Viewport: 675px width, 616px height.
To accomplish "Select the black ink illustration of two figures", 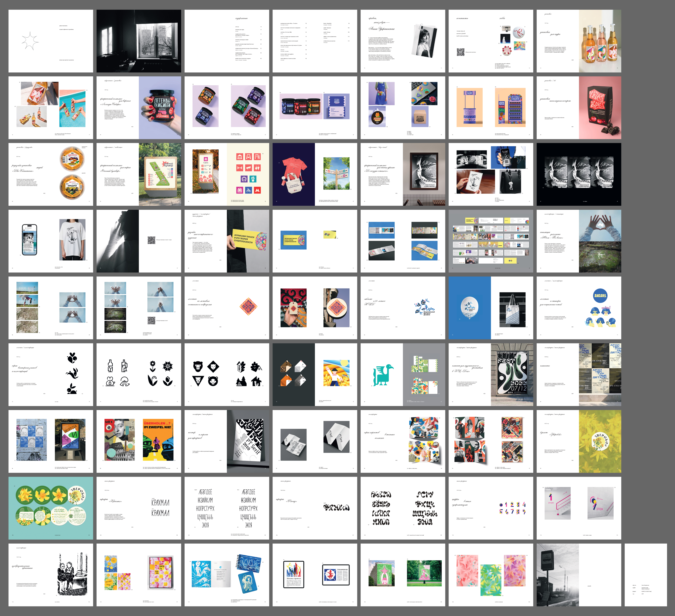I will [51, 575].
